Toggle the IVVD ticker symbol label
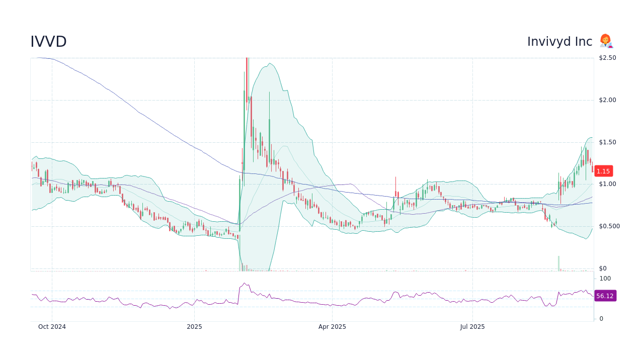Image resolution: width=644 pixels, height=362 pixels. [x=48, y=41]
